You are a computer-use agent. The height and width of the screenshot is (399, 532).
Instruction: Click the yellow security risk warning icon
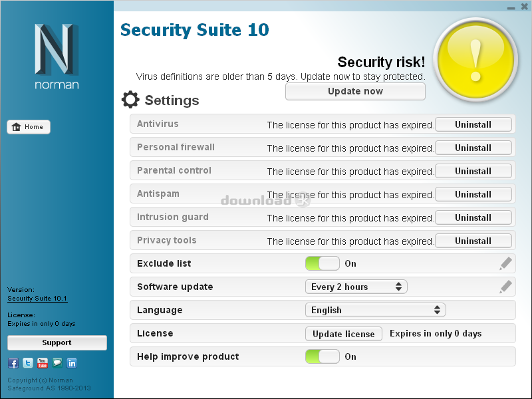point(475,57)
